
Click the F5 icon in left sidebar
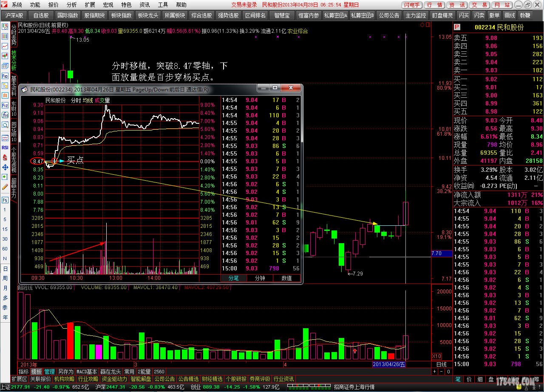coord(5,200)
